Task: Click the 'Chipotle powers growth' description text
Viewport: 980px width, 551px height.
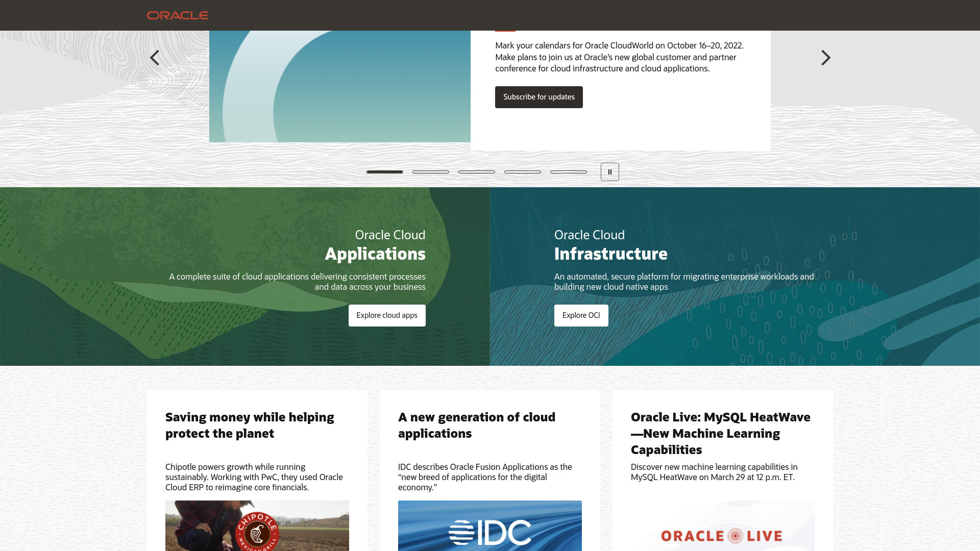Action: [254, 477]
